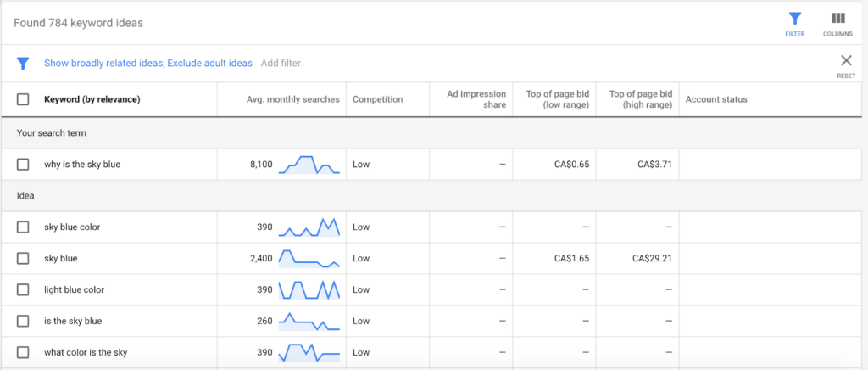The image size is (868, 370).
Task: Open the COLUMNS icon
Action: point(837,20)
